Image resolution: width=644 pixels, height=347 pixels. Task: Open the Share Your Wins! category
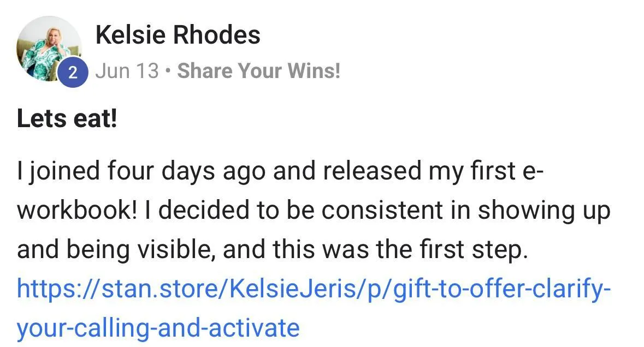coord(259,70)
